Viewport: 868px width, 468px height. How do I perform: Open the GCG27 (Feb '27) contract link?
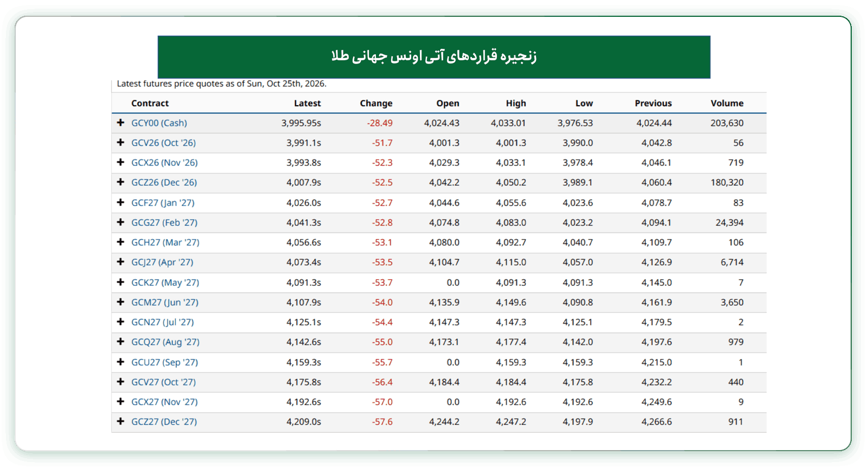[x=164, y=223]
